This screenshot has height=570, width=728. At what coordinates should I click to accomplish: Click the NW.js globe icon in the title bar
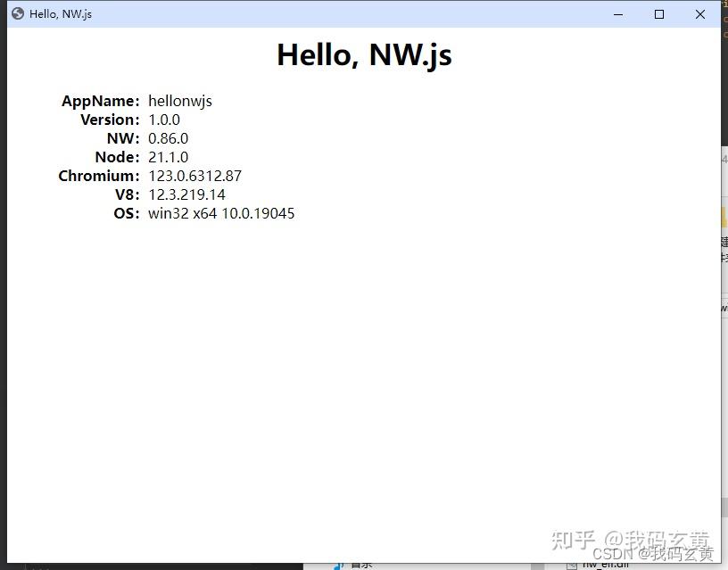tap(15, 13)
